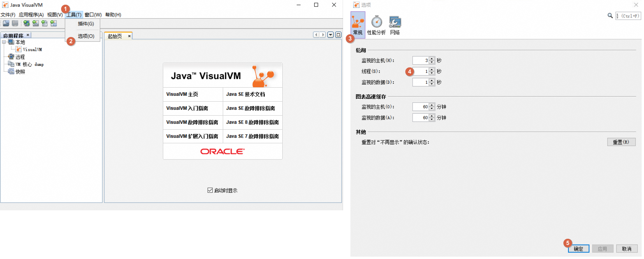The height and width of the screenshot is (259, 644).
Task: Open VisualVM 主页 link
Action: click(x=182, y=94)
